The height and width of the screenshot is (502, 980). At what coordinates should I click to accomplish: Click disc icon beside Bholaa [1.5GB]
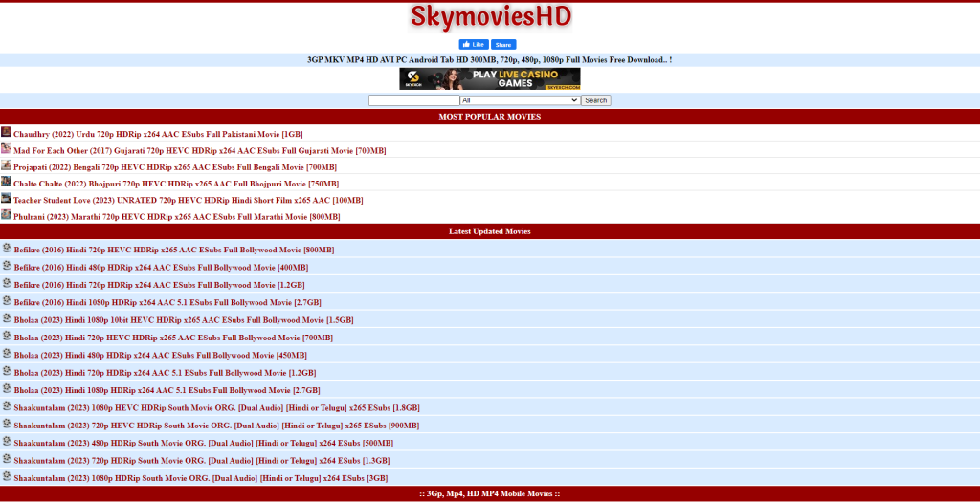(7, 317)
